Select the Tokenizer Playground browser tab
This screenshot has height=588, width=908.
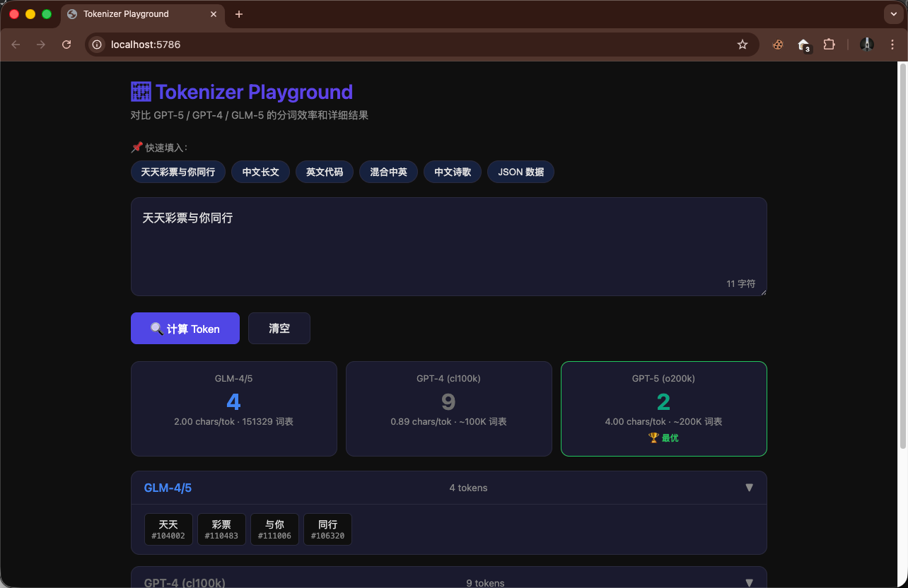(x=144, y=14)
